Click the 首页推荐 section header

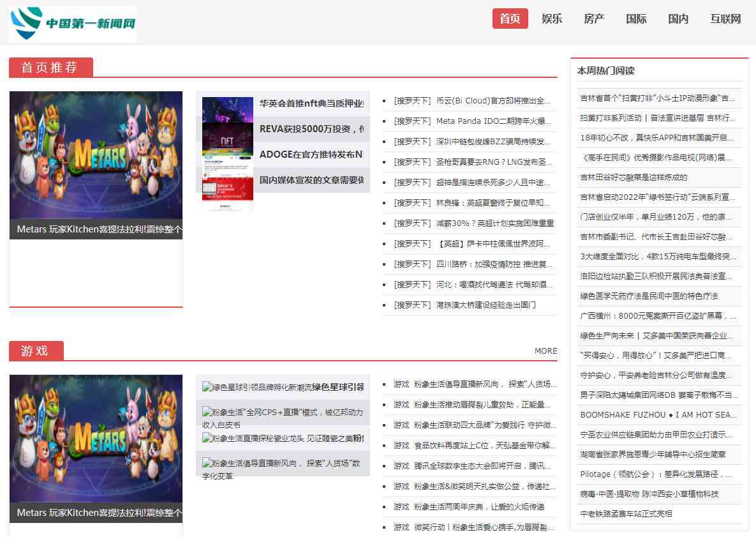pos(50,67)
